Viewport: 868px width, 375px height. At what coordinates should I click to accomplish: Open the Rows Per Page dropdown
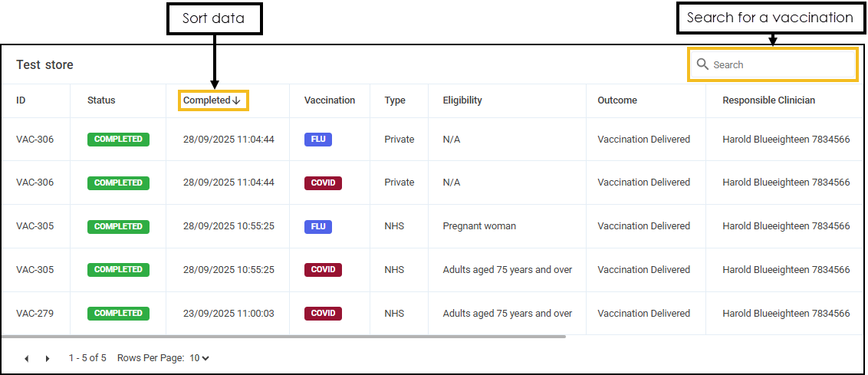199,358
